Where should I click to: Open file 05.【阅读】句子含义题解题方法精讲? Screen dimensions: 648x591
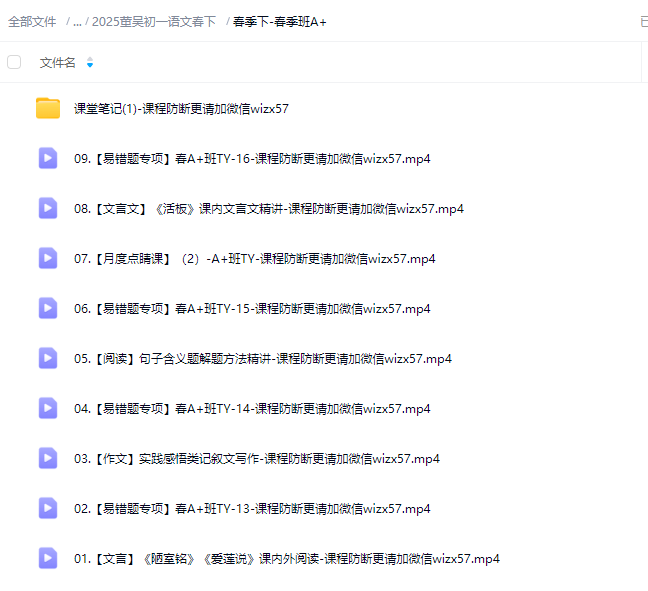[x=263, y=359]
